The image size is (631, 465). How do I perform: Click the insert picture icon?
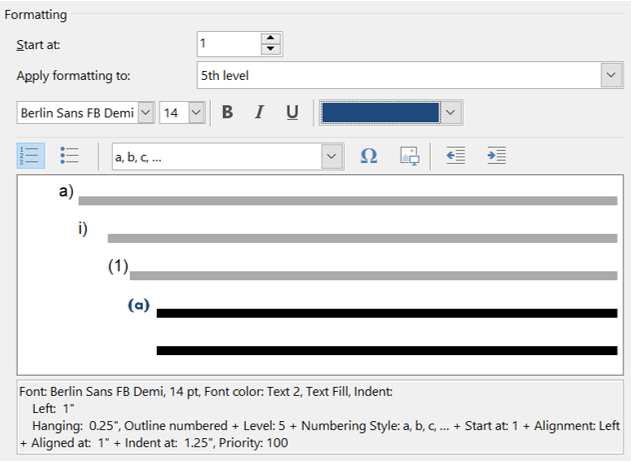point(408,156)
